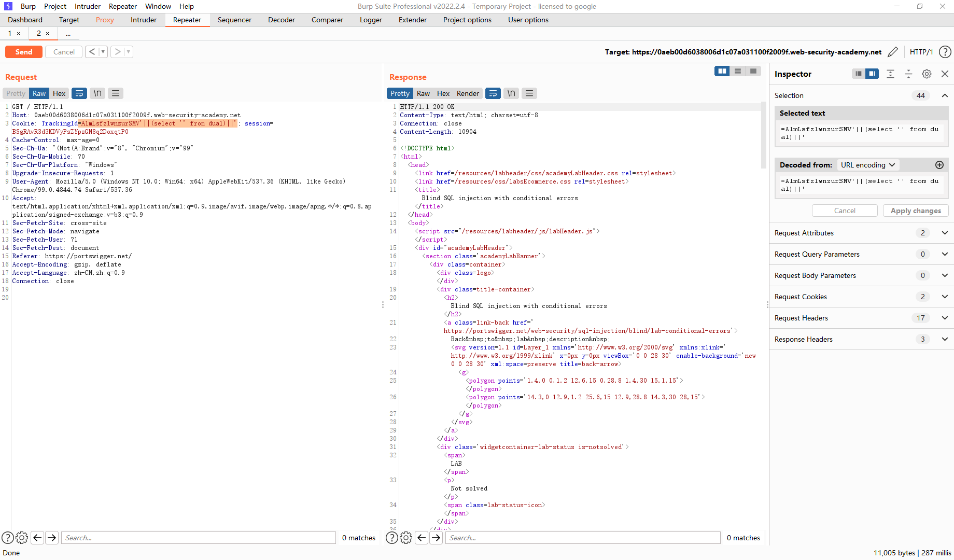Open Request panel hamburger menu icon
The height and width of the screenshot is (560, 954).
click(x=116, y=93)
